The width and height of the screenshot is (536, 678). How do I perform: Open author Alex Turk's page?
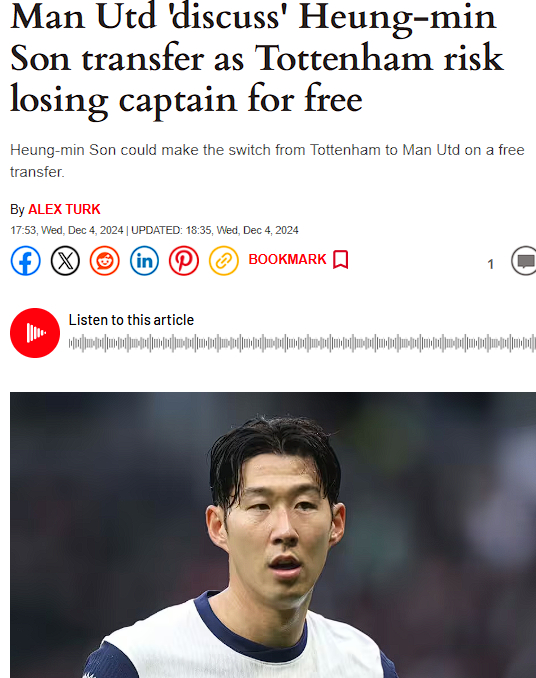[64, 209]
